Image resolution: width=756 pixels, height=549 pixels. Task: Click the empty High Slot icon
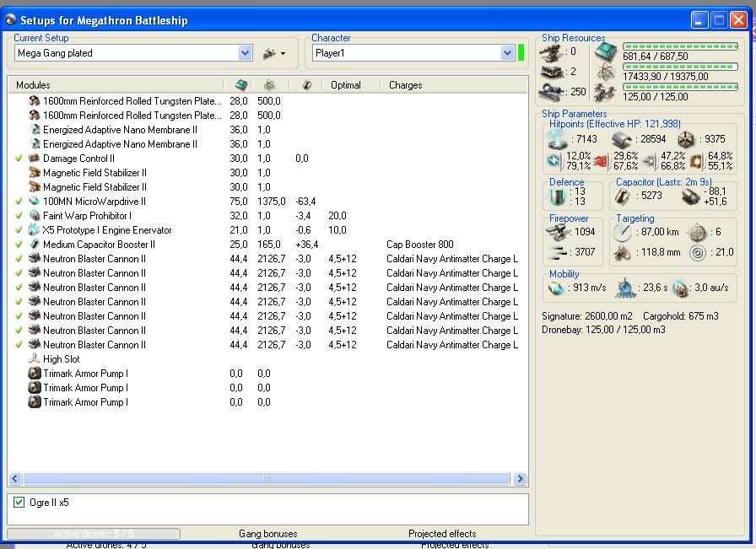pos(35,359)
